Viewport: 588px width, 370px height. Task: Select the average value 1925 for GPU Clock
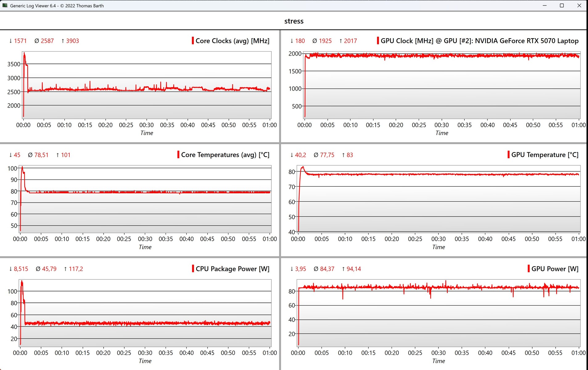coord(325,41)
